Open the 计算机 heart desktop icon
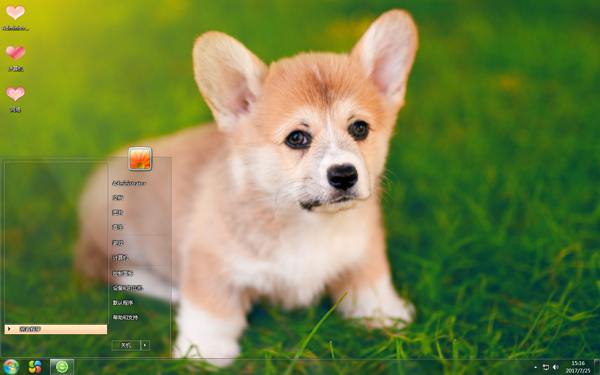Viewport: 600px width, 375px height. point(15,58)
